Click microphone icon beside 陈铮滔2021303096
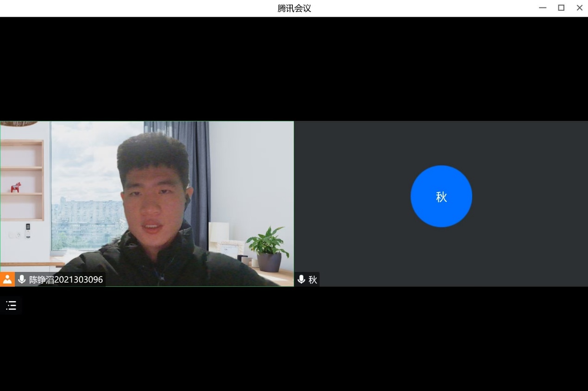This screenshot has height=391, width=588. point(22,279)
